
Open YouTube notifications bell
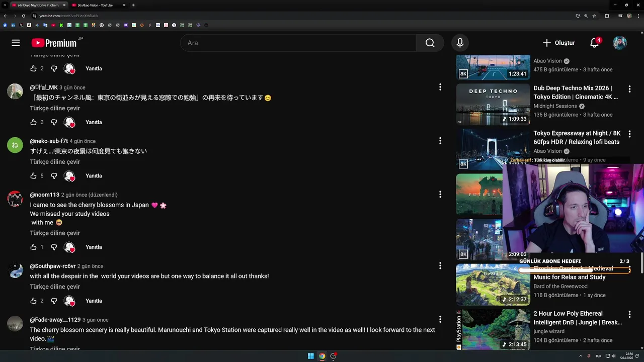pyautogui.click(x=595, y=43)
